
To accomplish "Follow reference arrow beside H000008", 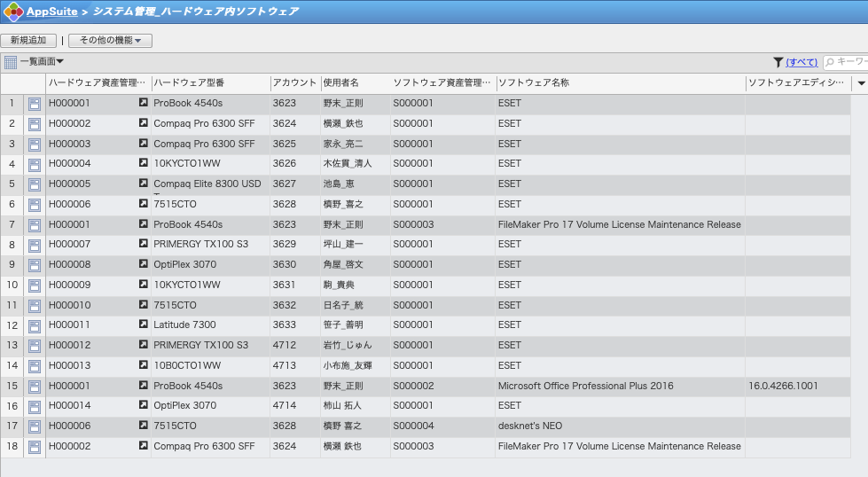I will pyautogui.click(x=144, y=263).
